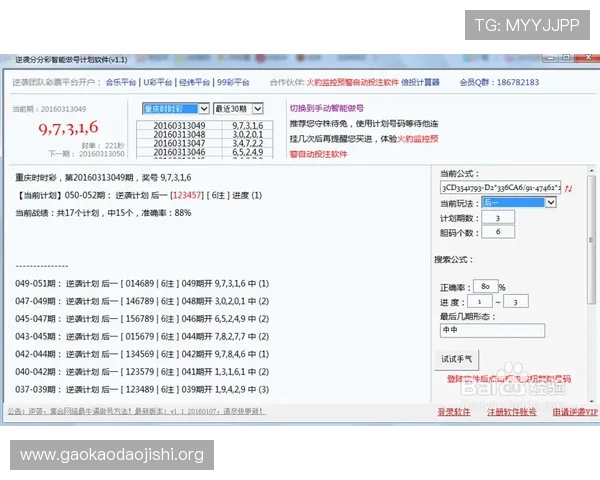Screen dimensions: 600x480
Task: Click the 当前计划 050-052期 plan line
Action: coord(139,195)
